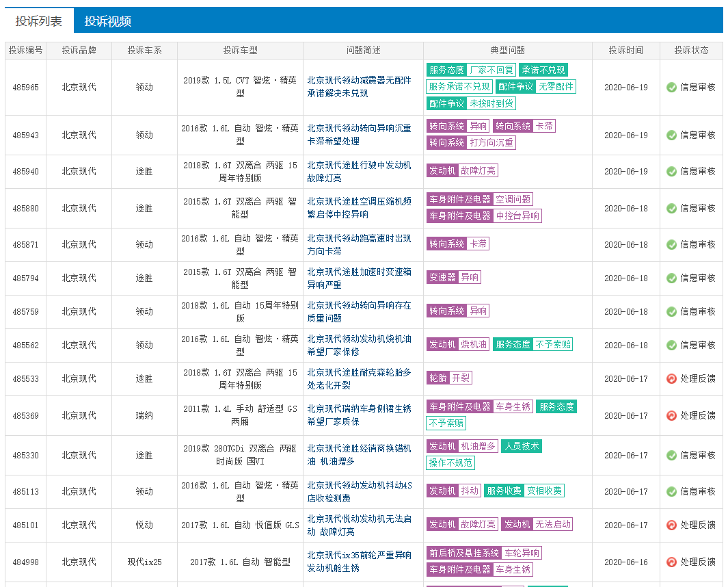Click the 故障灯亮 tag in row 485940

(478, 171)
